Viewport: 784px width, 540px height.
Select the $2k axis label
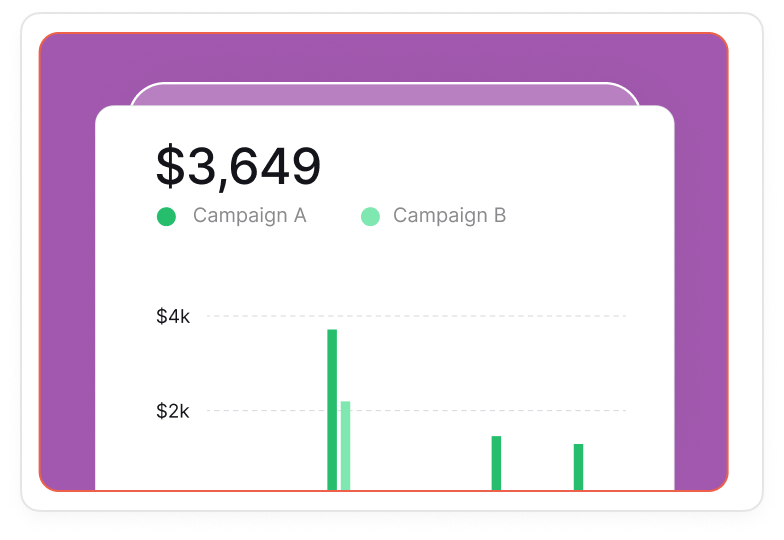173,411
